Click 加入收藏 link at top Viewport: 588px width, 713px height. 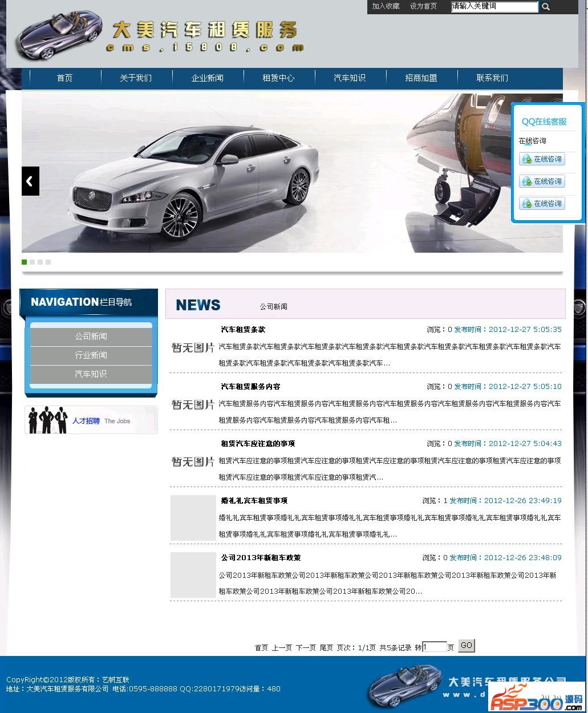click(x=386, y=6)
